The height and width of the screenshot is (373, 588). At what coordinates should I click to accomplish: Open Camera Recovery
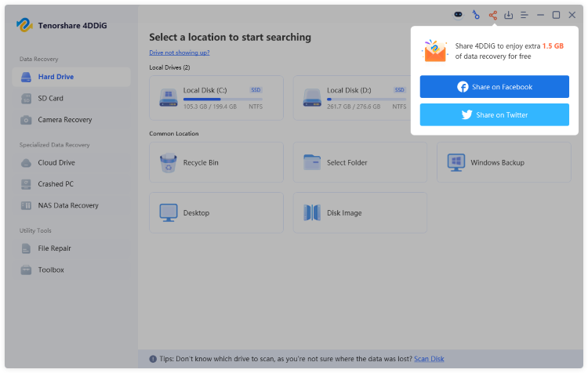click(x=71, y=120)
